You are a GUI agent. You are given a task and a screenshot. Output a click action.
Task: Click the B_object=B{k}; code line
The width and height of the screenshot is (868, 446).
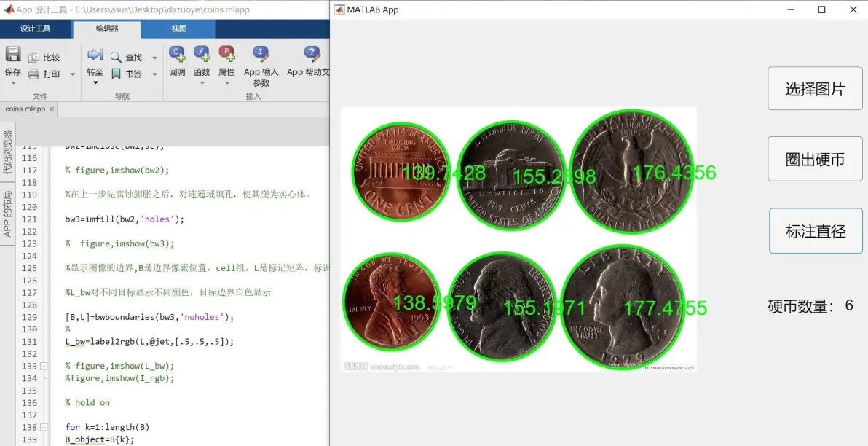100,439
